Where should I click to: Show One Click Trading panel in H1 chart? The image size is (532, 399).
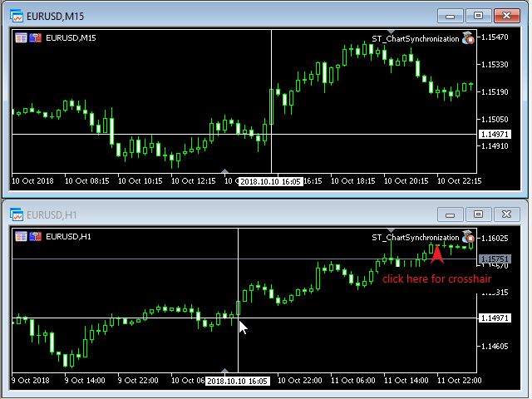coord(35,236)
